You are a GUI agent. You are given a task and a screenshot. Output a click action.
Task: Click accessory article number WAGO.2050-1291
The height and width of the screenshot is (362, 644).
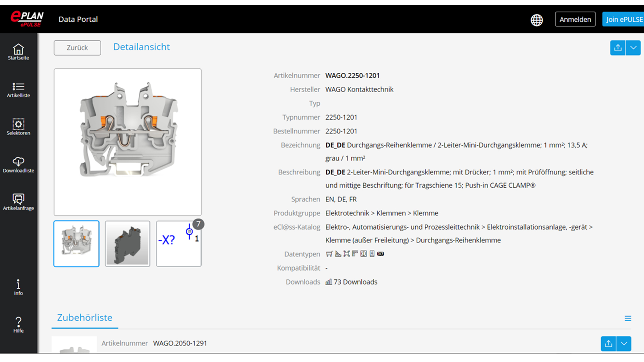[180, 343]
